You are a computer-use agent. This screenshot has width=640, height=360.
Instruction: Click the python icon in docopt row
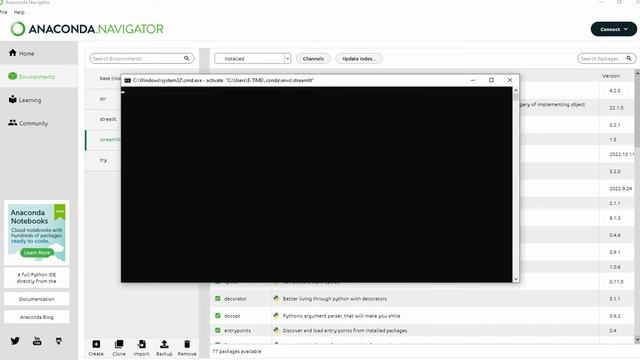click(276, 316)
